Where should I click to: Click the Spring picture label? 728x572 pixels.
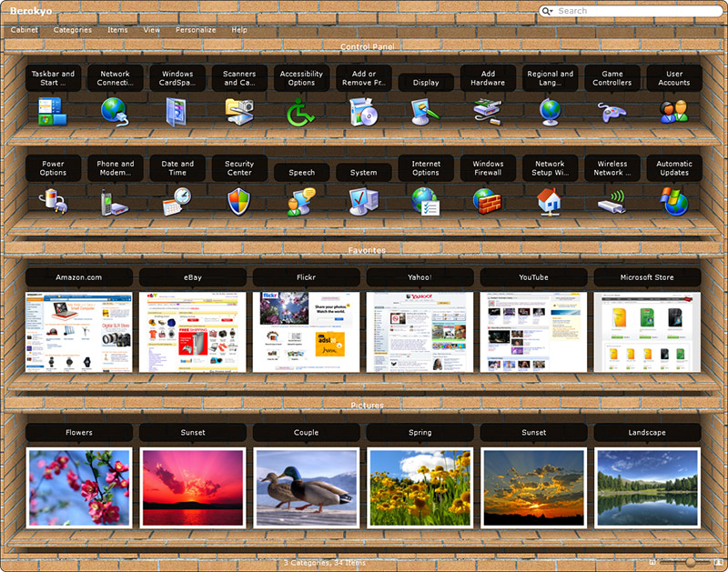(x=420, y=432)
